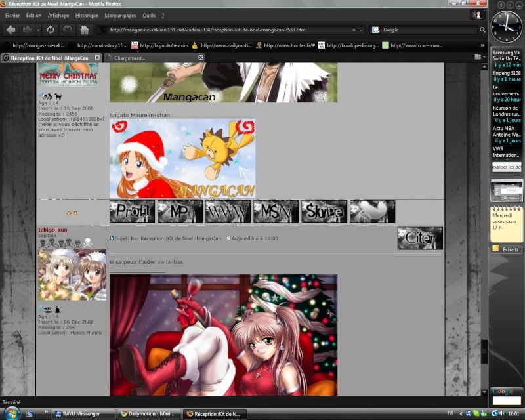Click the volume speaker tray icon
525x420 pixels.
[x=503, y=413]
